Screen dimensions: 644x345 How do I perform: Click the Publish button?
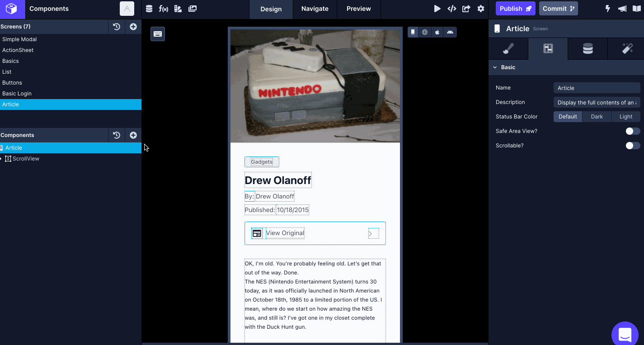coord(516,9)
